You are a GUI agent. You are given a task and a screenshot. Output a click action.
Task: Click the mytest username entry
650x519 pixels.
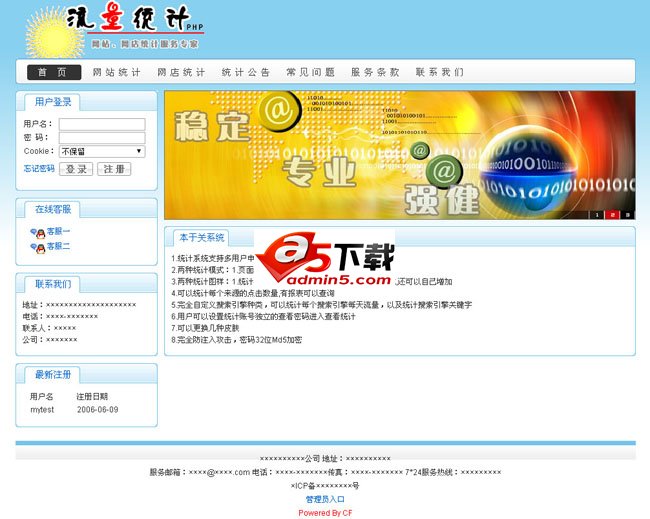(42, 410)
